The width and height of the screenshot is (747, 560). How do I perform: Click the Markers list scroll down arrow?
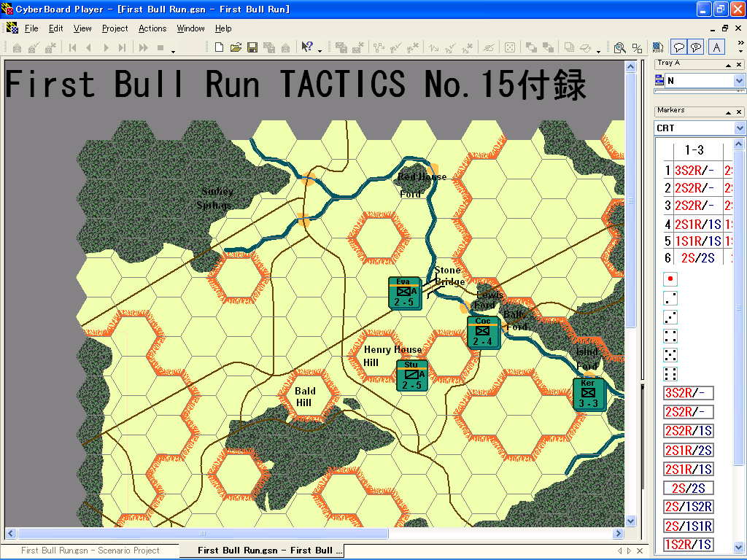pyautogui.click(x=739, y=548)
